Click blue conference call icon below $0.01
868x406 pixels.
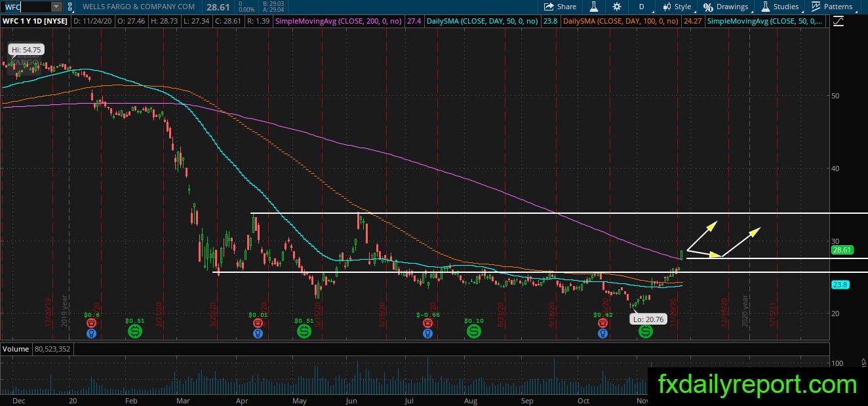[x=258, y=333]
